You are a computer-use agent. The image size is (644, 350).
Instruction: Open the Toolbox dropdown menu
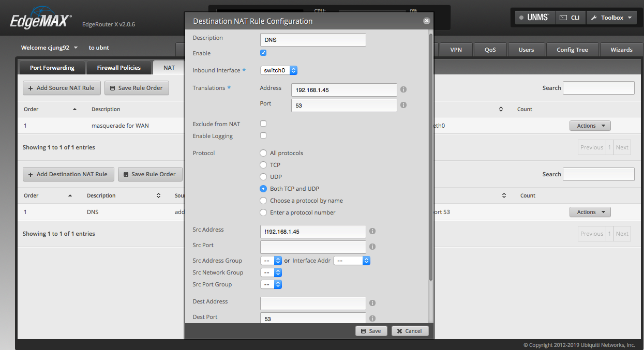611,18
